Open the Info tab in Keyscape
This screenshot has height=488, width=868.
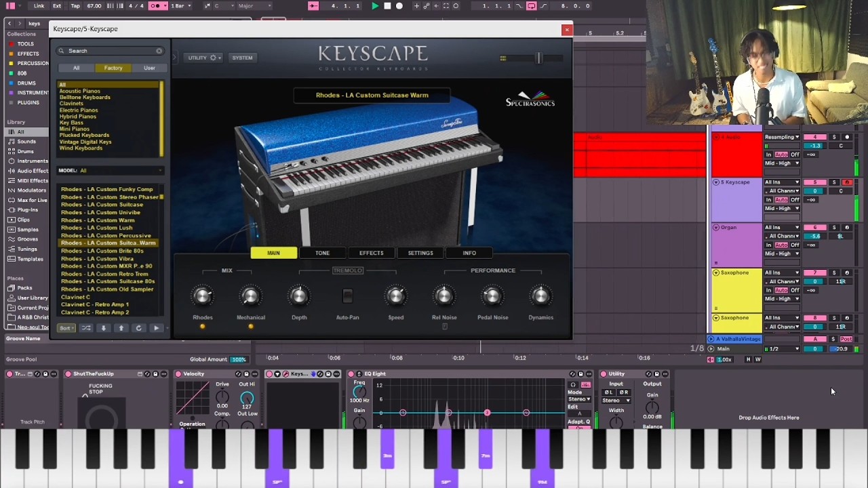point(469,253)
